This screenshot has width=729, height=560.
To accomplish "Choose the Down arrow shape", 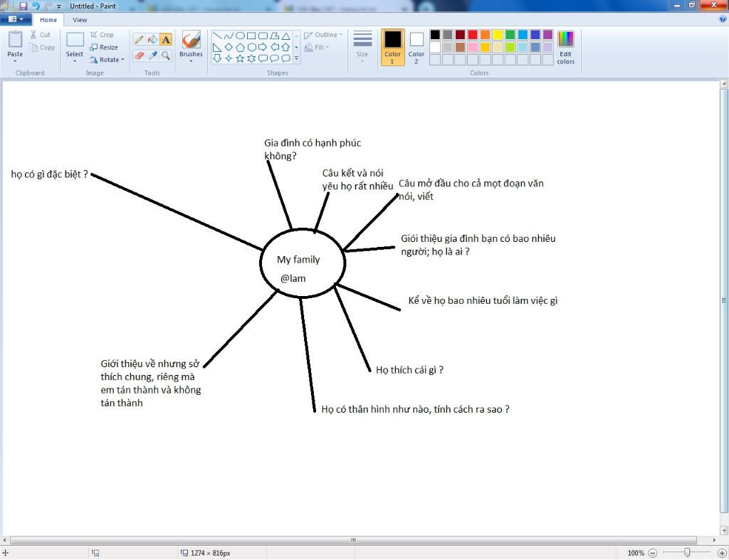I will (216, 58).
